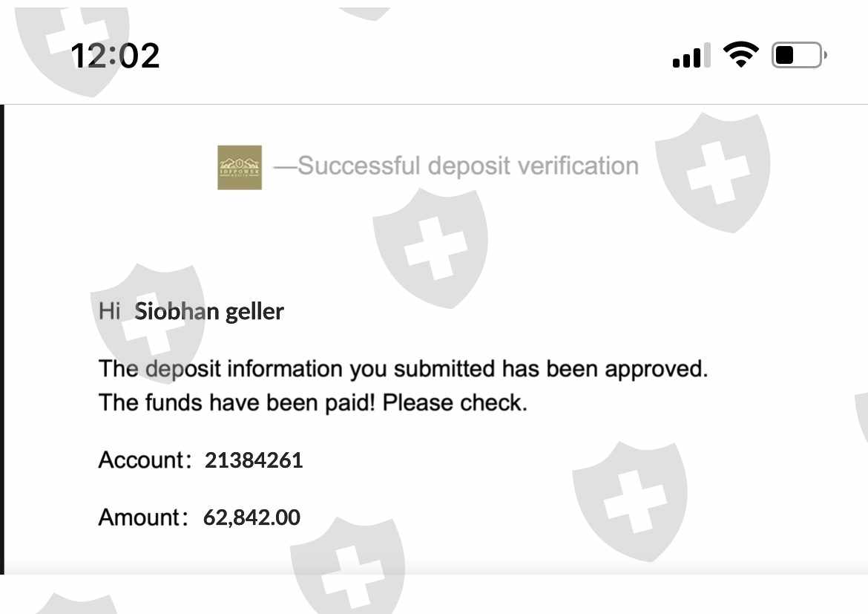Tap the battery level icon
This screenshot has height=614, width=868.
798,56
